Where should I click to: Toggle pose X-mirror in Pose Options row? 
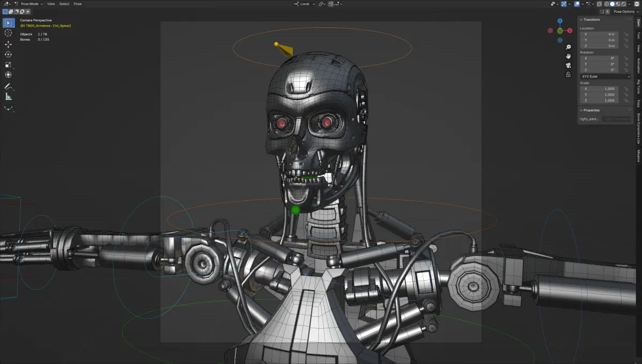click(607, 12)
